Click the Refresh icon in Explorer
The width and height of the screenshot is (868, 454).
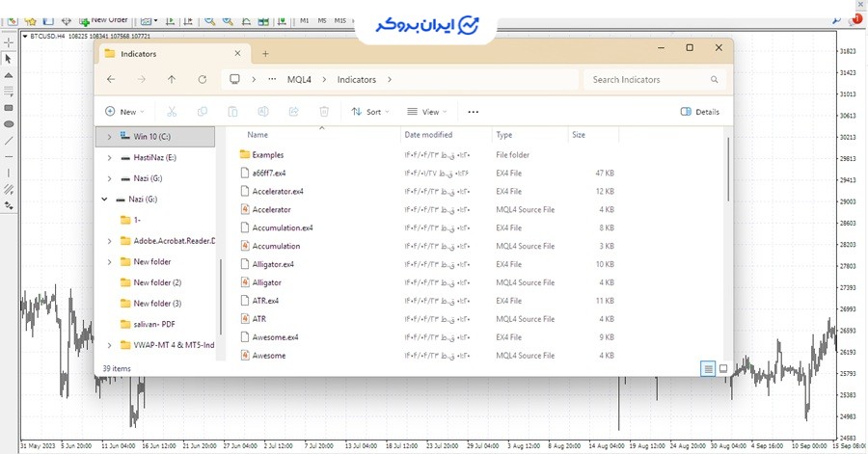pos(202,80)
